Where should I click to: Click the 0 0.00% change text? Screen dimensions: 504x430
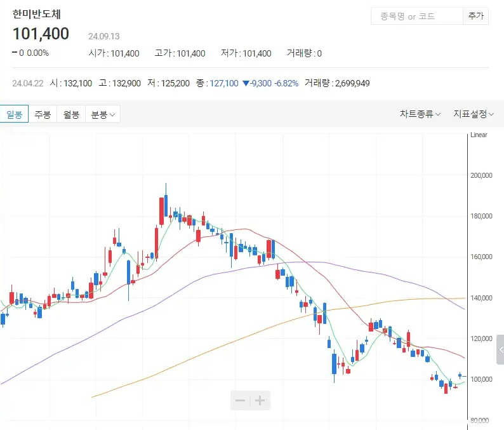[x=30, y=53]
